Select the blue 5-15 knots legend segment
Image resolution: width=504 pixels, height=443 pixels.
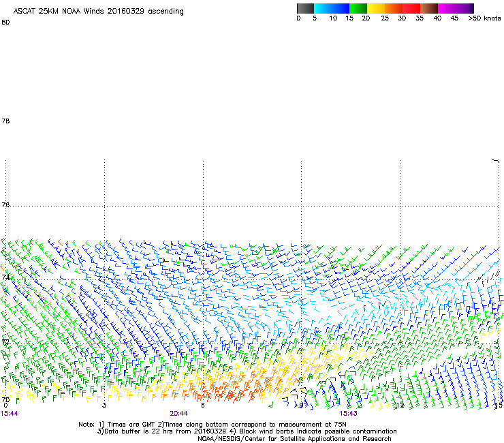[332, 8]
